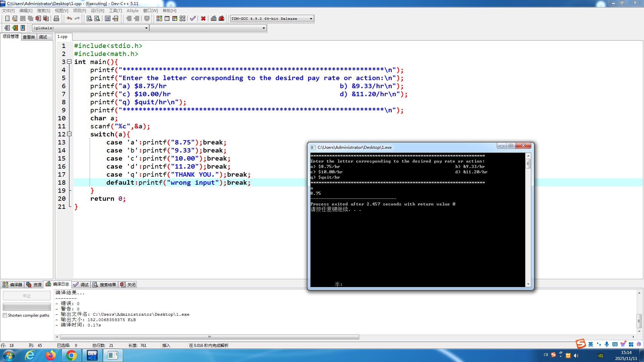Click the Undo arrow icon
The width and height of the screenshot is (644, 362).
(69, 18)
